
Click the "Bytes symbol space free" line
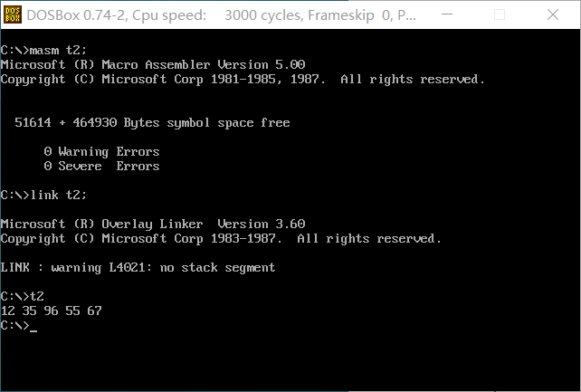[153, 122]
